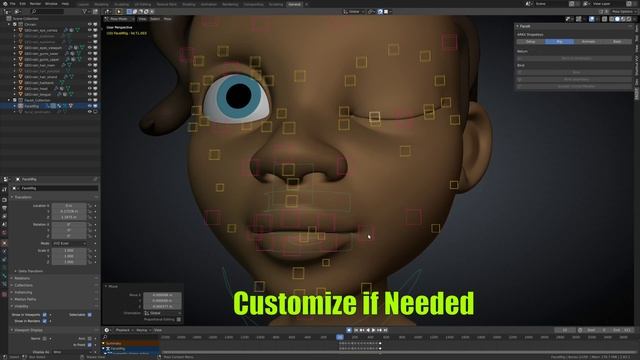This screenshot has height=360, width=640.
Task: Click the select tool icon in header
Action: click(x=119, y=12)
